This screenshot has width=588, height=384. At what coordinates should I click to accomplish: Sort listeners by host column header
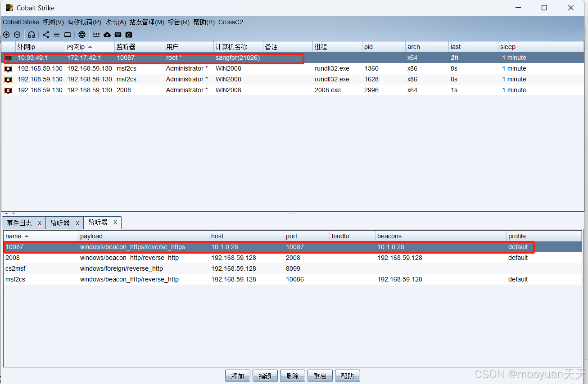click(x=247, y=236)
